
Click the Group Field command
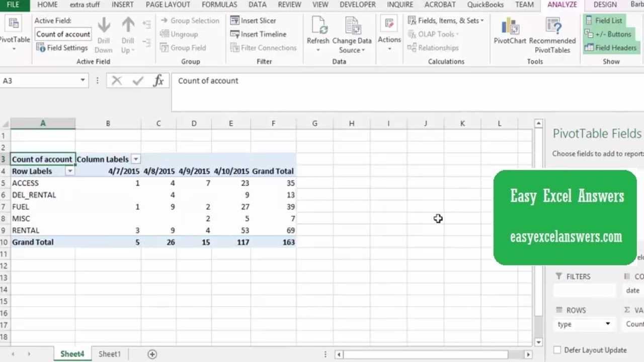[183, 48]
